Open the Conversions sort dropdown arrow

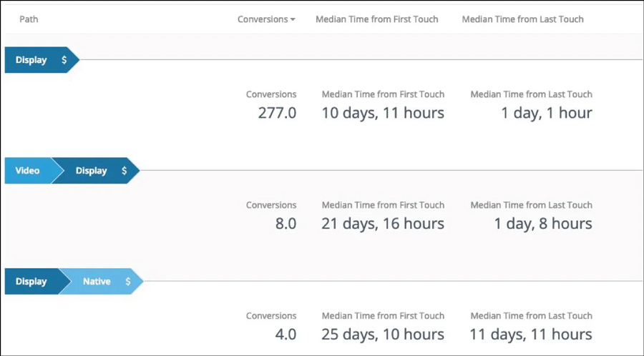(x=293, y=20)
